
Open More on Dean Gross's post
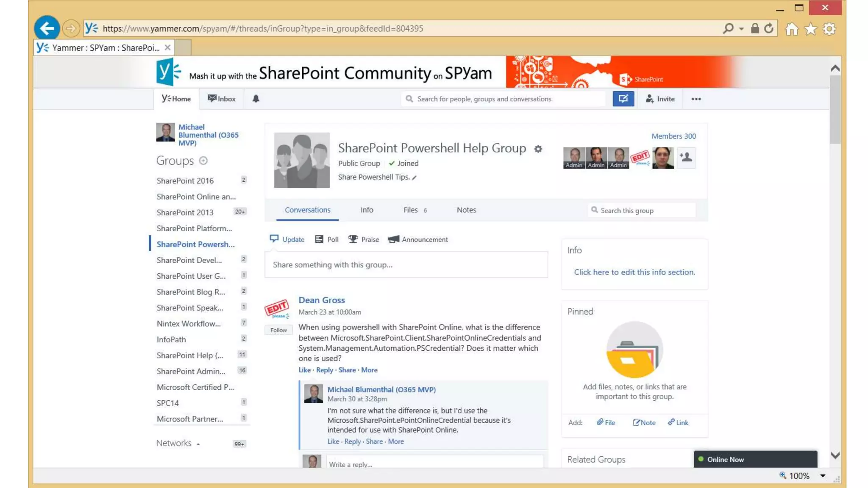pyautogui.click(x=369, y=370)
